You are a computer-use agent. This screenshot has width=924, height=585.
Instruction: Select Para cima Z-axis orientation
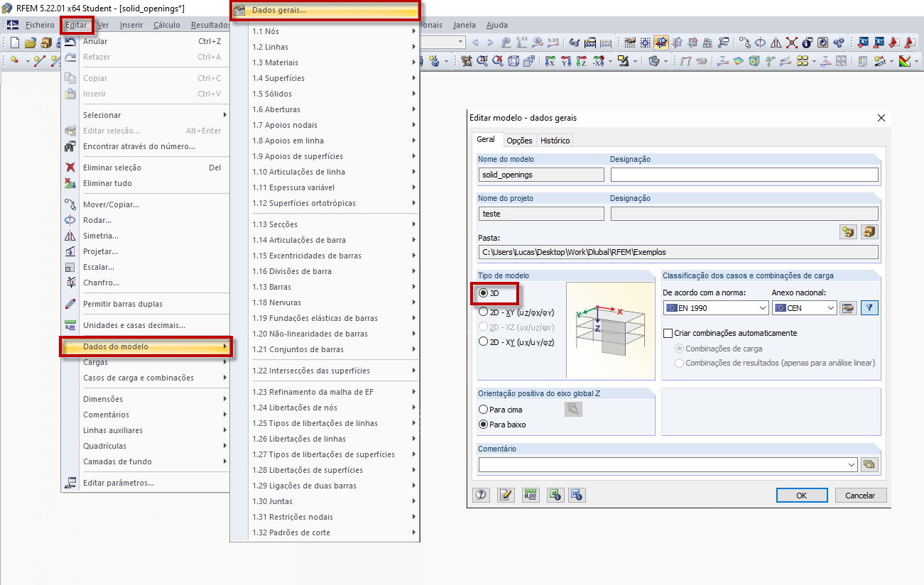(484, 410)
